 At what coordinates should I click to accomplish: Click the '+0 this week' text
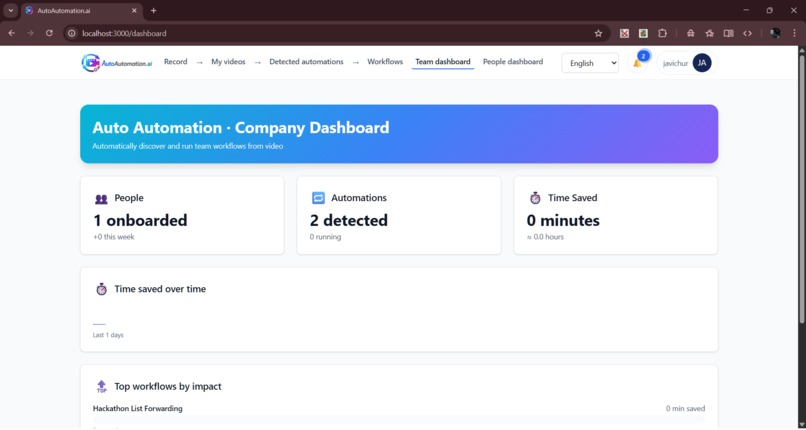click(x=114, y=237)
